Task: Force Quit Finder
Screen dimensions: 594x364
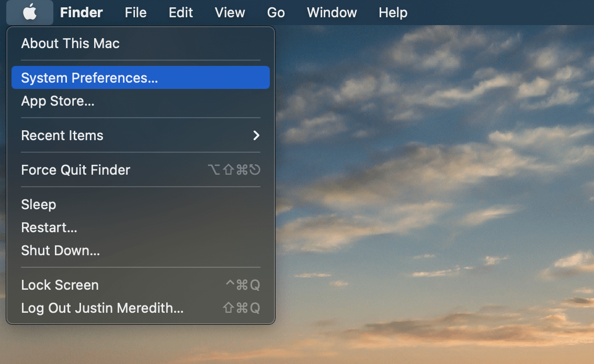Action: 75,169
